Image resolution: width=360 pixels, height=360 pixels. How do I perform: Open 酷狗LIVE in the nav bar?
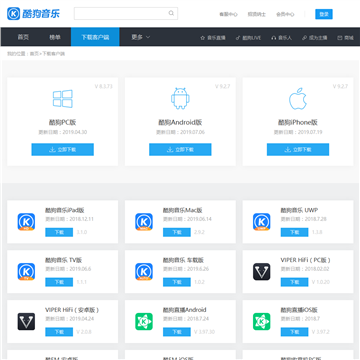tap(248, 38)
